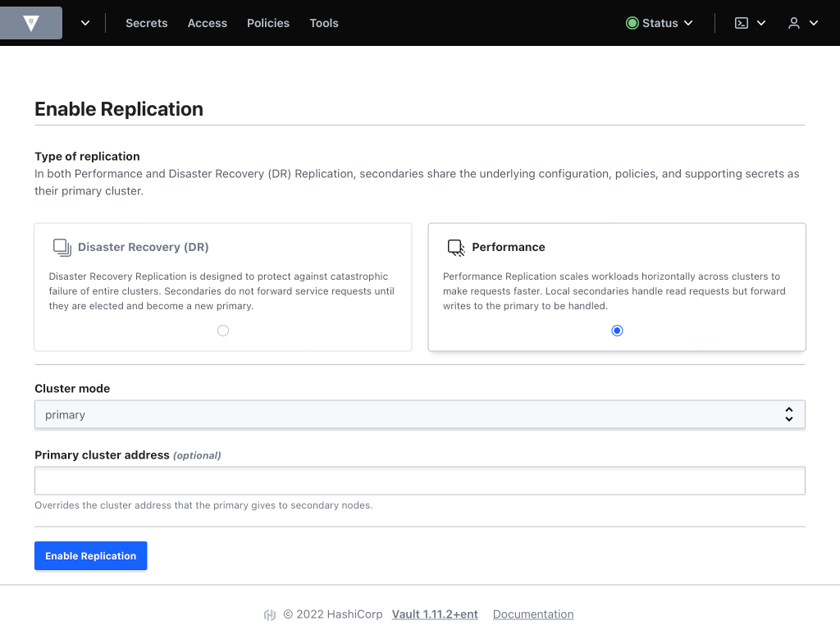Screen dimensions: 840x630
Task: Open the Tools menu
Action: click(x=323, y=23)
